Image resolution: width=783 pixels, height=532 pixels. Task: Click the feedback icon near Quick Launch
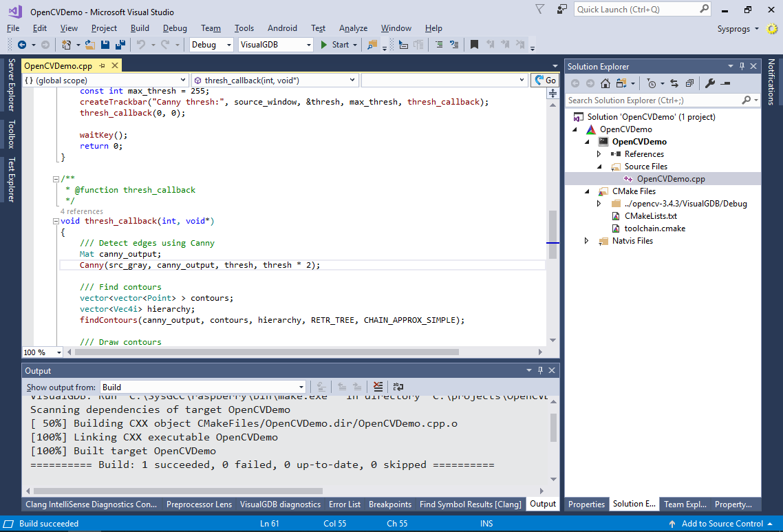[562, 10]
